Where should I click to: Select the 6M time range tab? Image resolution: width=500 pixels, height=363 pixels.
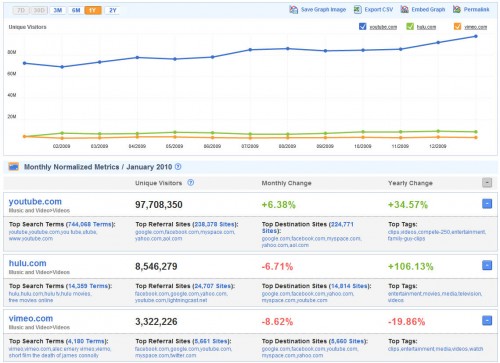76,10
